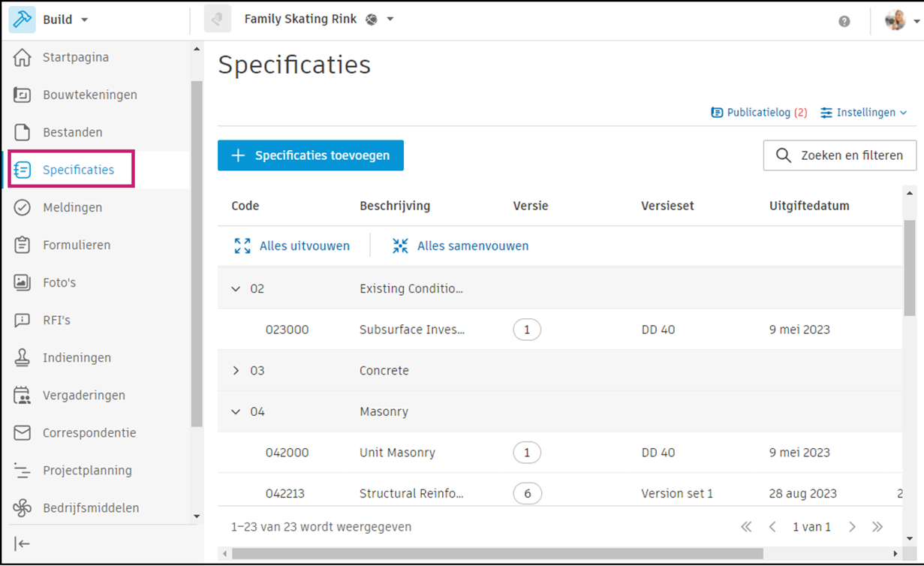Collapse the 02 Existing Conditions section
Image resolution: width=924 pixels, height=566 pixels.
[236, 289]
